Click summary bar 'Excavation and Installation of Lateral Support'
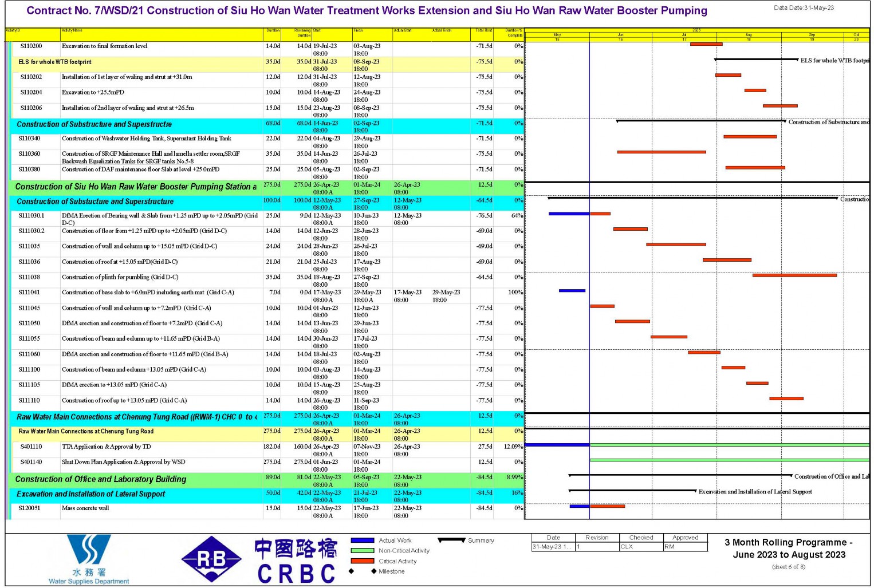The height and width of the screenshot is (588, 874). click(x=632, y=491)
